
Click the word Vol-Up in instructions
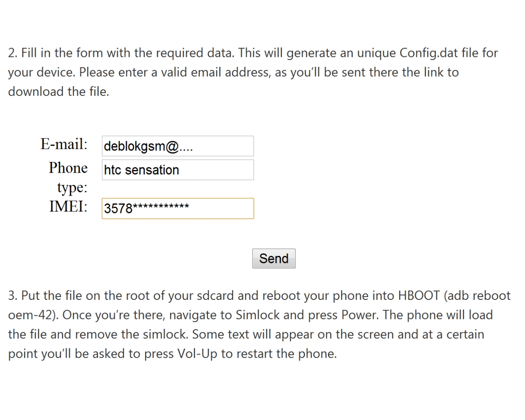click(197, 354)
